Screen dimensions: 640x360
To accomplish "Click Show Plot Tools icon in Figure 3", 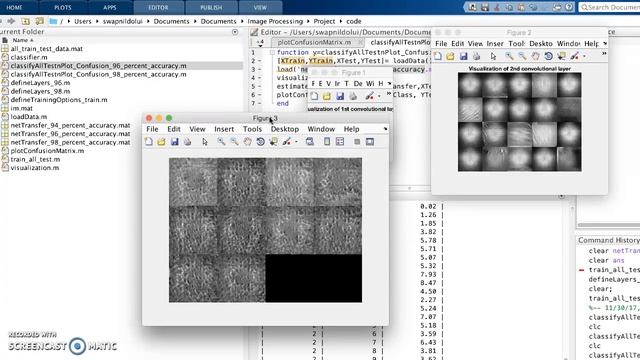I will pos(370,142).
